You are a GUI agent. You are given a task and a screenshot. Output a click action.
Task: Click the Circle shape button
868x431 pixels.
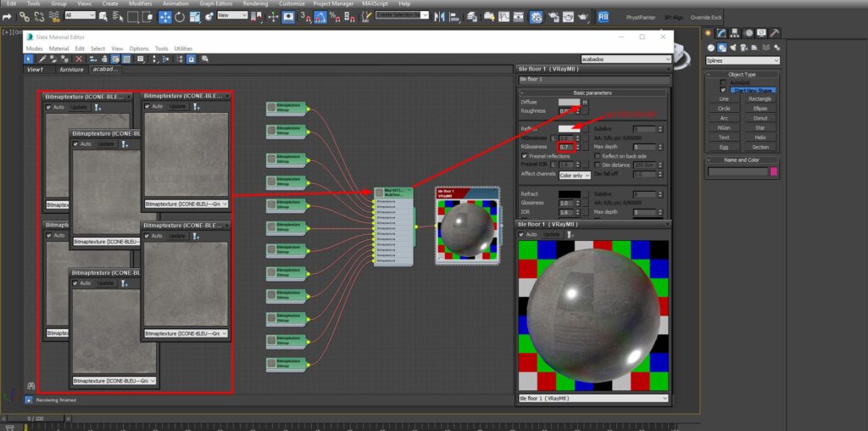[x=724, y=109]
